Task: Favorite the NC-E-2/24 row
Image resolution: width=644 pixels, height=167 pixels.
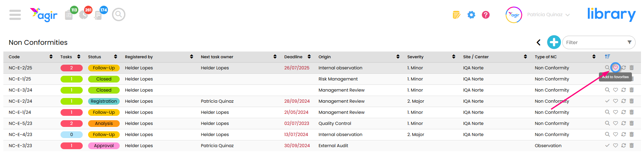Action: [615, 101]
